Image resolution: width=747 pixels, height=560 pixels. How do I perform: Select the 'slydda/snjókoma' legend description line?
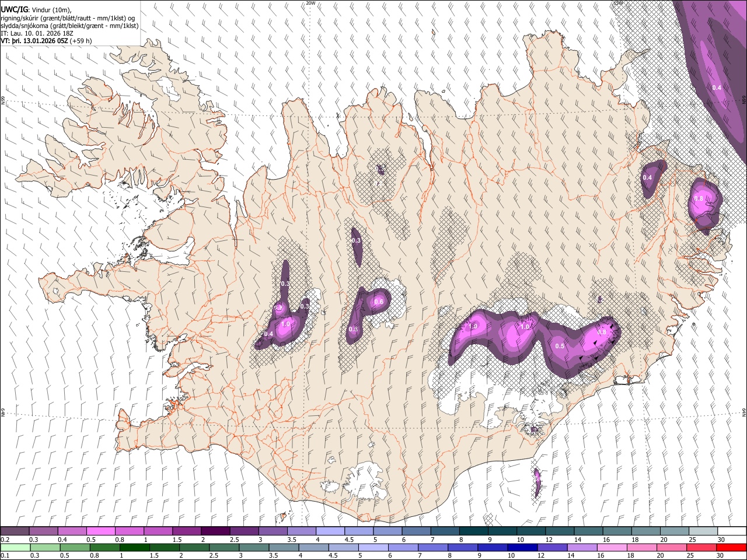pyautogui.click(x=69, y=26)
